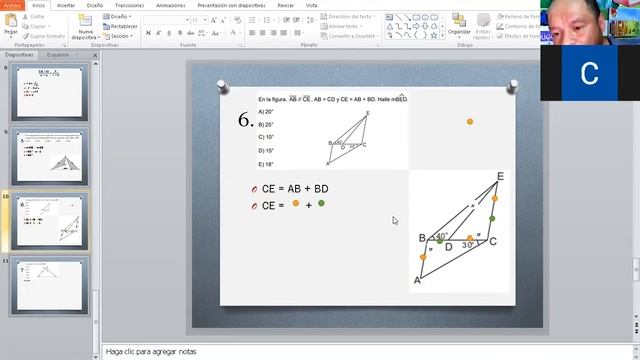The height and width of the screenshot is (360, 640).
Task: Click Convertir a SmartArt
Action: pyautogui.click(x=348, y=36)
